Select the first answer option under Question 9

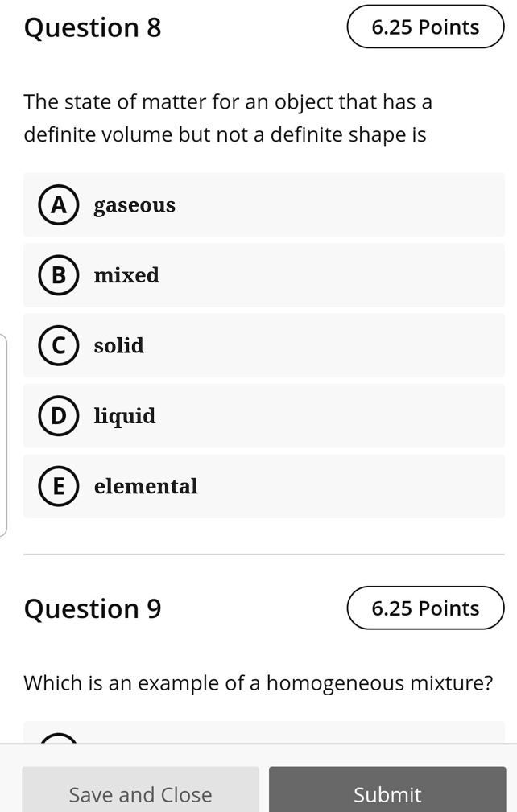pyautogui.click(x=264, y=740)
